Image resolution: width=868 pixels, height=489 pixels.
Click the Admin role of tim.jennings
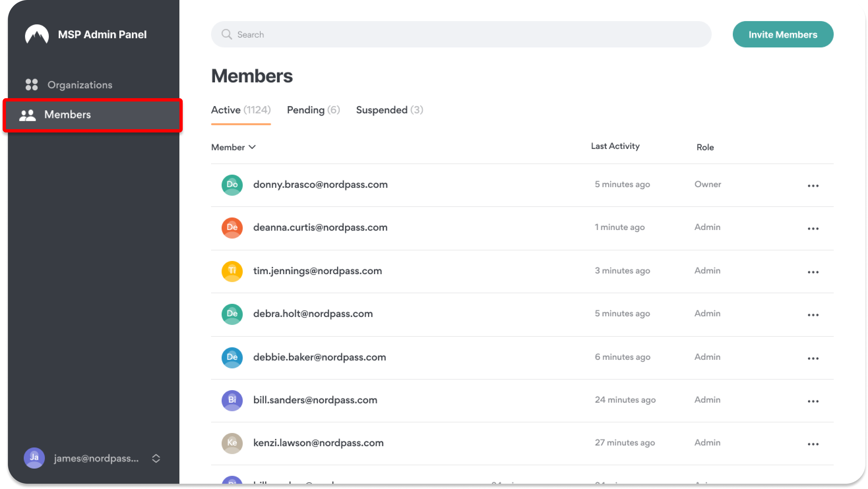pos(707,271)
